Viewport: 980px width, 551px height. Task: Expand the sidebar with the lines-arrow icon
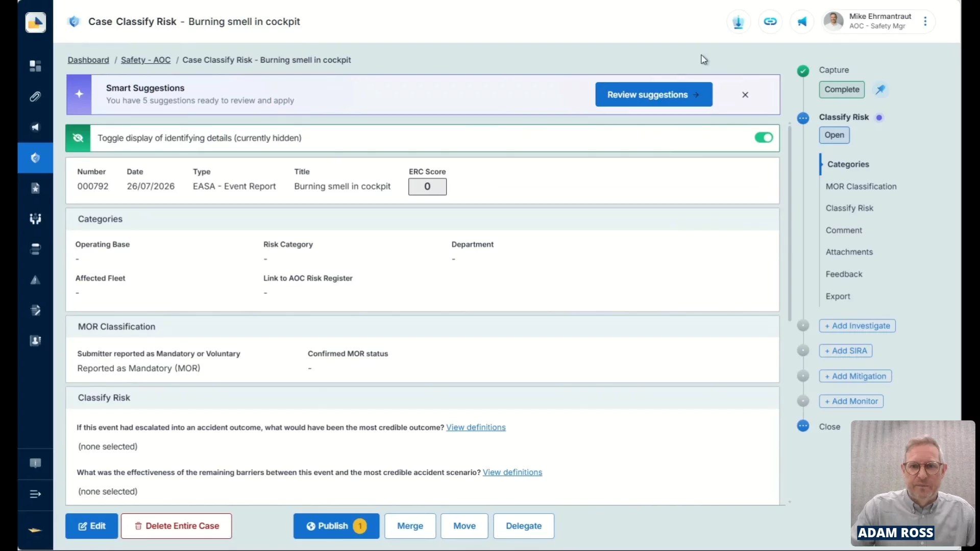coord(35,494)
